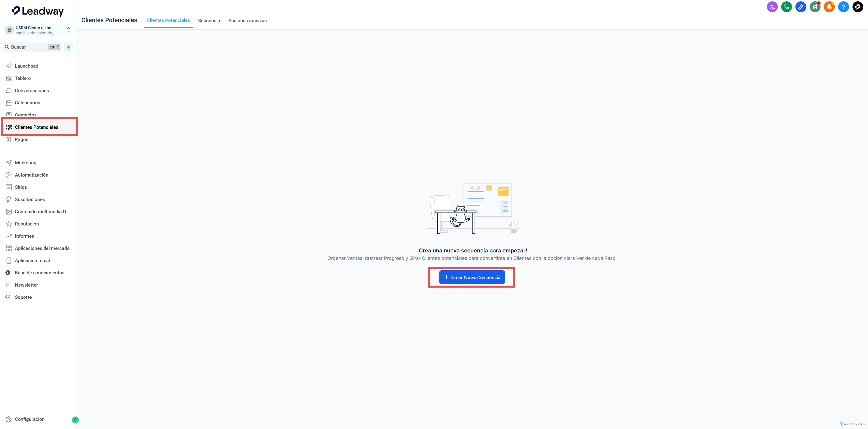Open the Calendarios sidebar item
868x429 pixels.
[x=27, y=103]
